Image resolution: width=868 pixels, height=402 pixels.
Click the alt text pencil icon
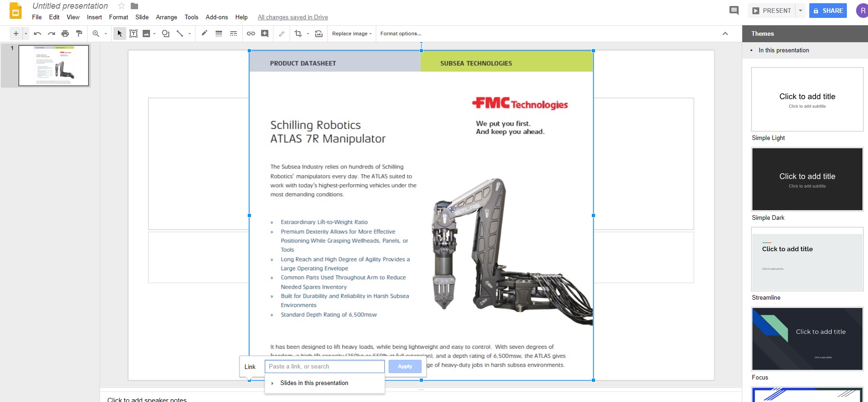tap(282, 33)
